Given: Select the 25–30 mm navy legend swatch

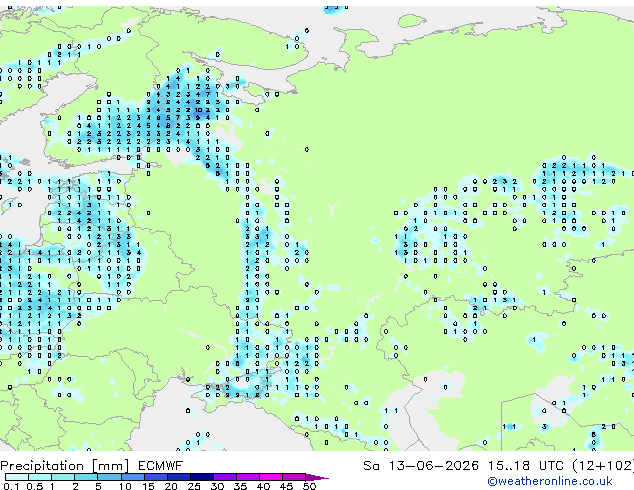Looking at the screenshot, I should 201,477.
